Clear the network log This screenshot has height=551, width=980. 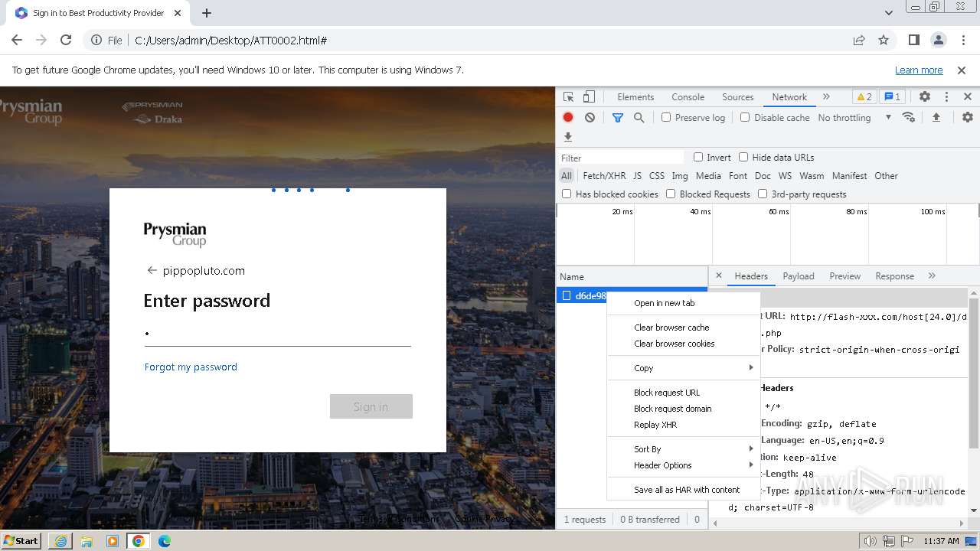[590, 118]
